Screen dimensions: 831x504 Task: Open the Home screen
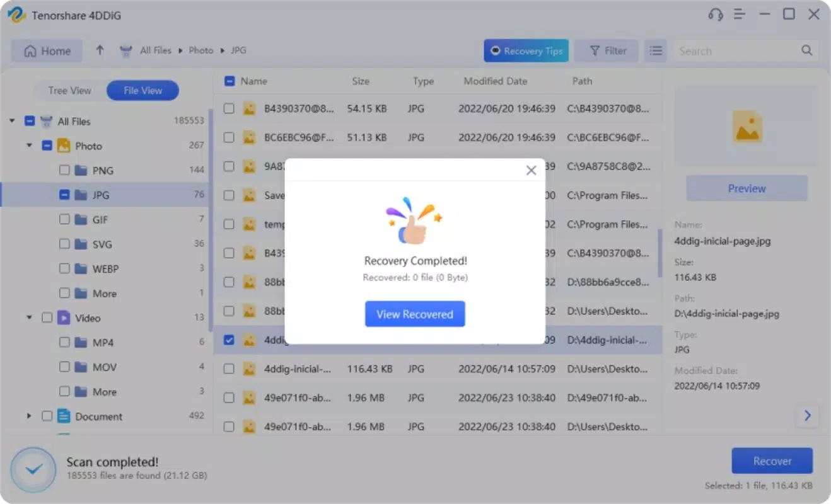click(x=46, y=50)
